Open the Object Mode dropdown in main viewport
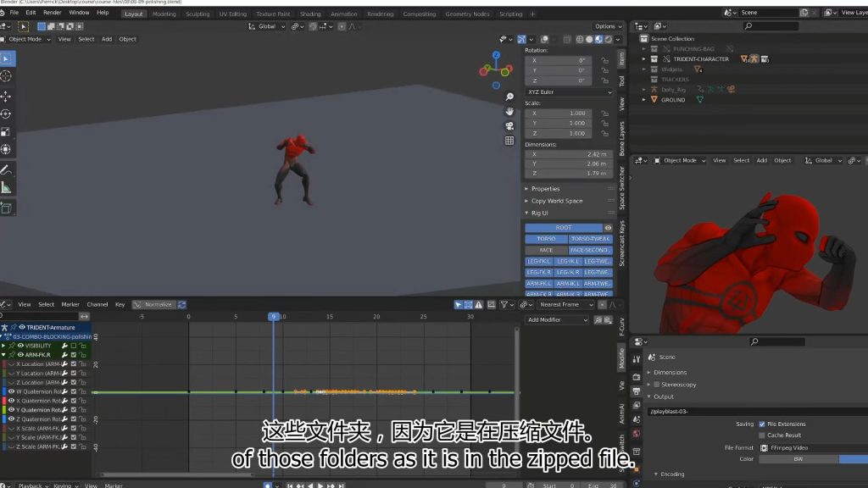The height and width of the screenshot is (488, 868). click(x=26, y=39)
